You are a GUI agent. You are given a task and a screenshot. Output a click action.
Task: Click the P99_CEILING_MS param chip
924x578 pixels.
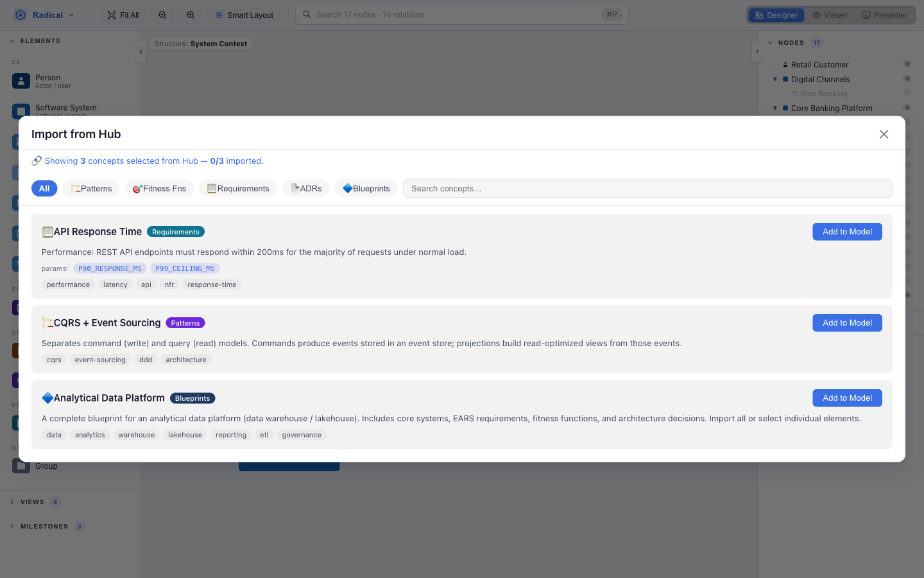[x=185, y=268]
